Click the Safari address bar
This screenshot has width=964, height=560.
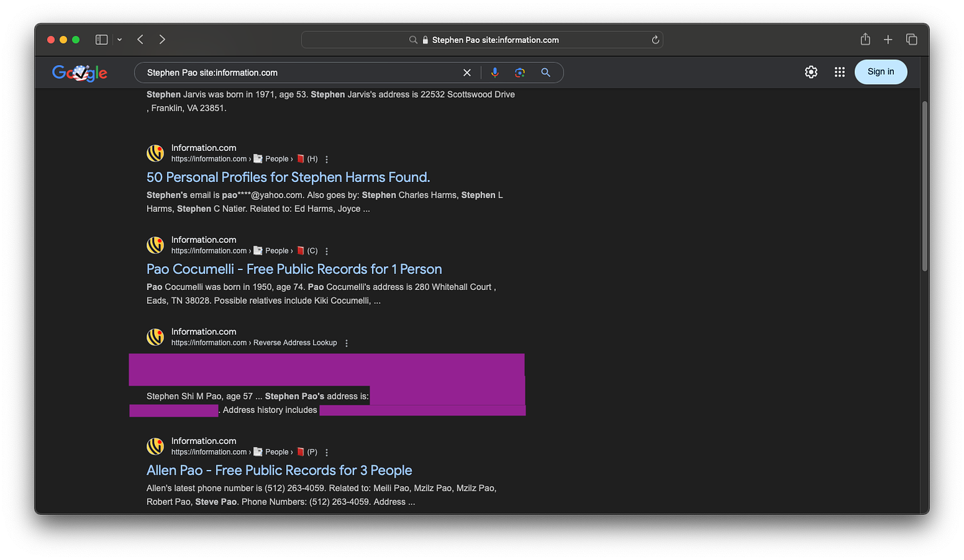click(482, 40)
